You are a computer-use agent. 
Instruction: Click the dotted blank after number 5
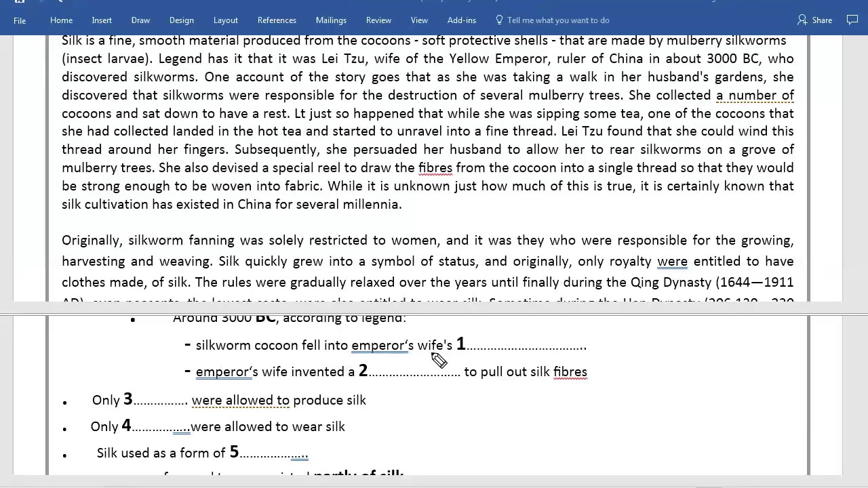[274, 454]
